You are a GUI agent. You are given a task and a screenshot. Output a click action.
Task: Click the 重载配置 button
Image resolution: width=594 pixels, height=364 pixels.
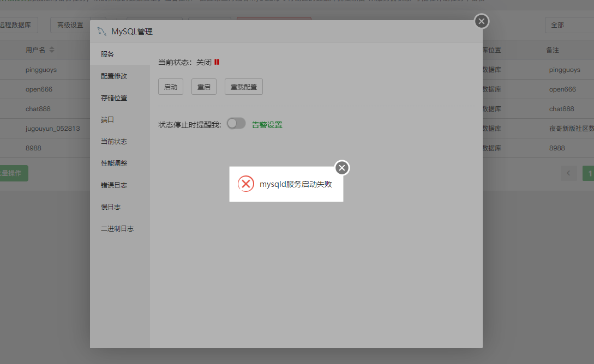pyautogui.click(x=244, y=87)
